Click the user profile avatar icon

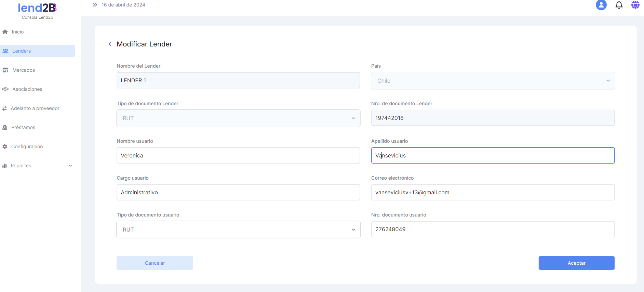pyautogui.click(x=601, y=5)
